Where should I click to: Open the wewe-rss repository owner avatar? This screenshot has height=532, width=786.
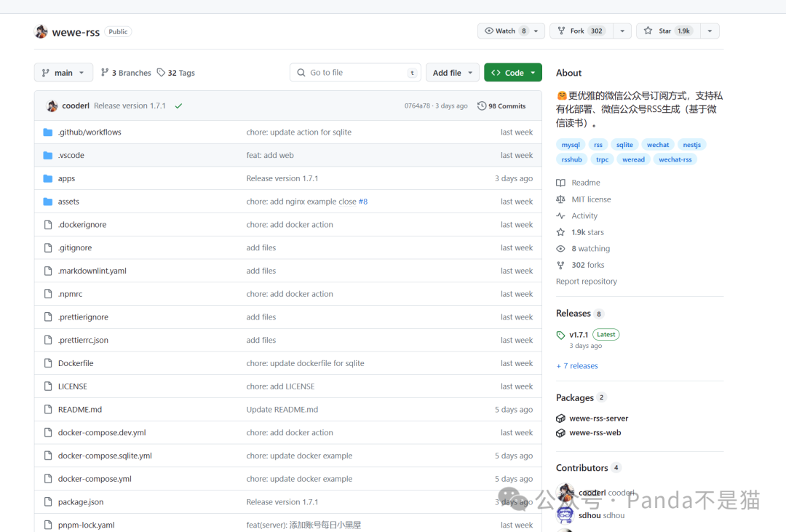tap(41, 31)
